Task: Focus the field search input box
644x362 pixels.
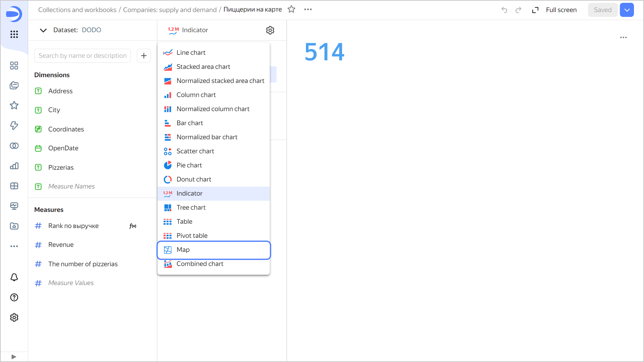Action: [83, 56]
